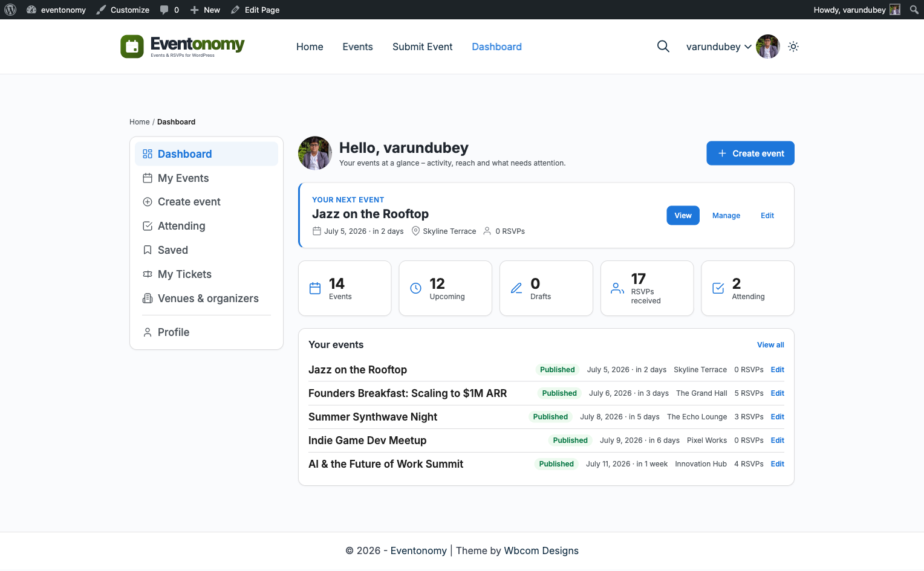Click the Eventonomy logo
The width and height of the screenshot is (924, 571).
click(182, 47)
